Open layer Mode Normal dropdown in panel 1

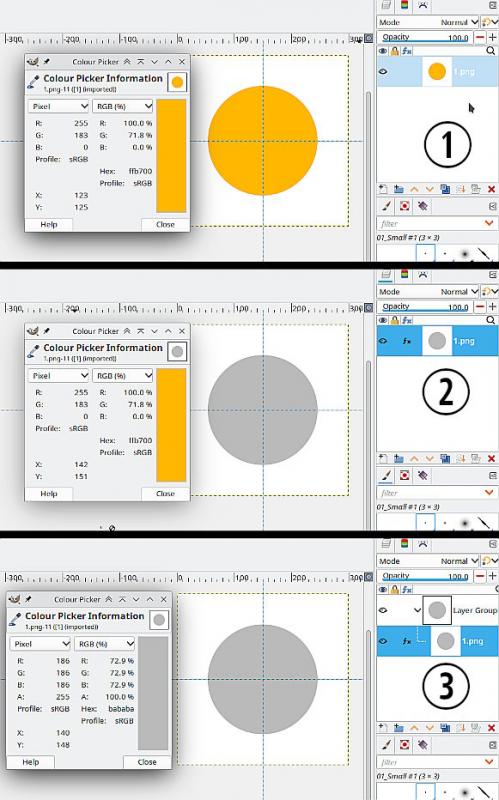pos(459,22)
